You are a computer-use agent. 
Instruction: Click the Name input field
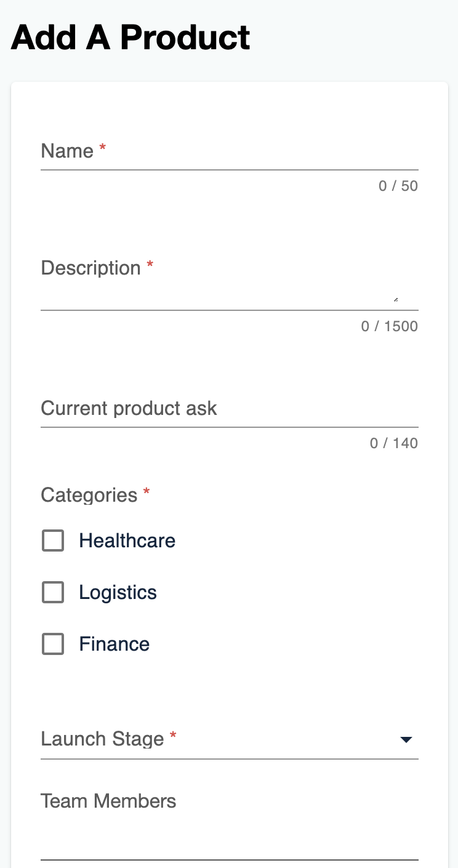click(x=229, y=153)
